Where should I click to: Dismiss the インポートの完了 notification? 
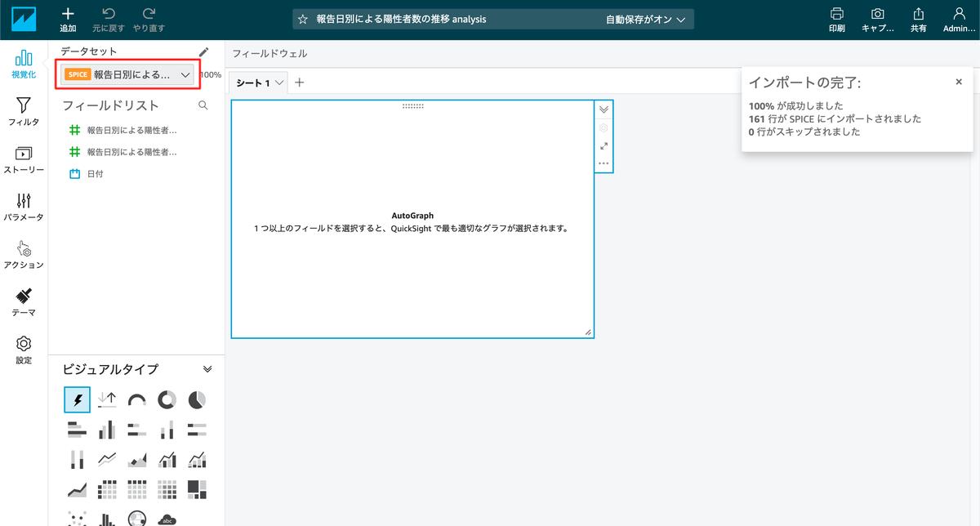pos(958,82)
